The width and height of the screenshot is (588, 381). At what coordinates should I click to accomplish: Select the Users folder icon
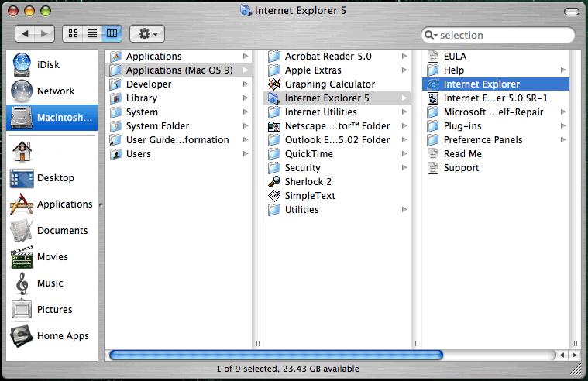click(115, 154)
